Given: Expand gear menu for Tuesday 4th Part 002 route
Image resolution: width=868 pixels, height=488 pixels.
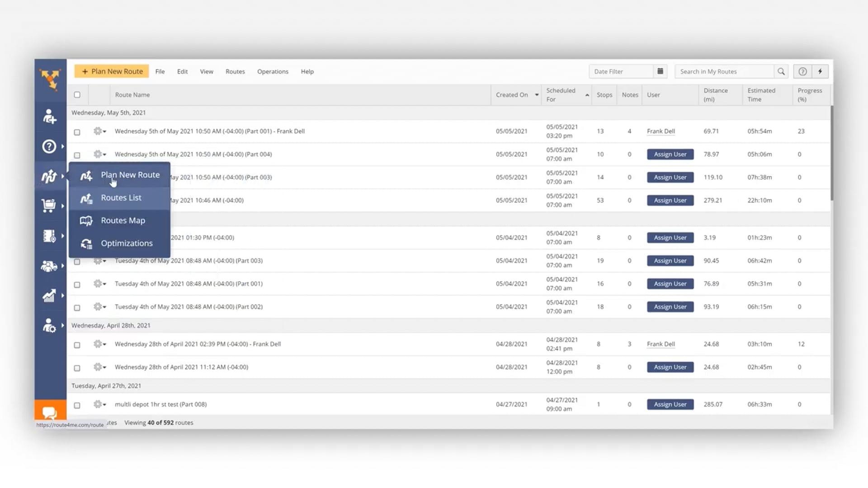Looking at the screenshot, I should (x=99, y=307).
